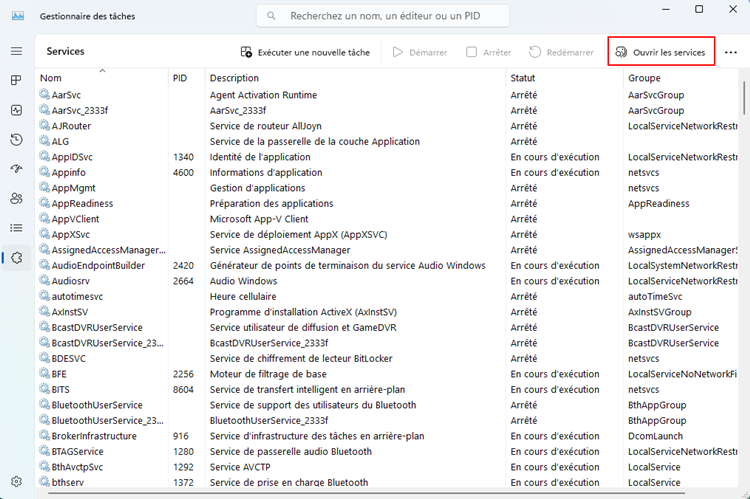Screen dimensions: 750x499
Task: Sort by the Groupe column header
Action: coord(644,78)
